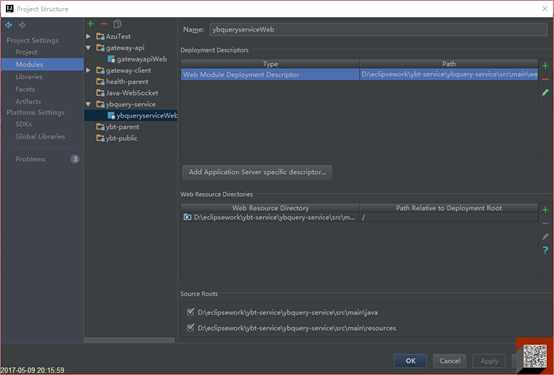Expand the gateway-client module node
This screenshot has height=375, width=554.
click(x=88, y=70)
